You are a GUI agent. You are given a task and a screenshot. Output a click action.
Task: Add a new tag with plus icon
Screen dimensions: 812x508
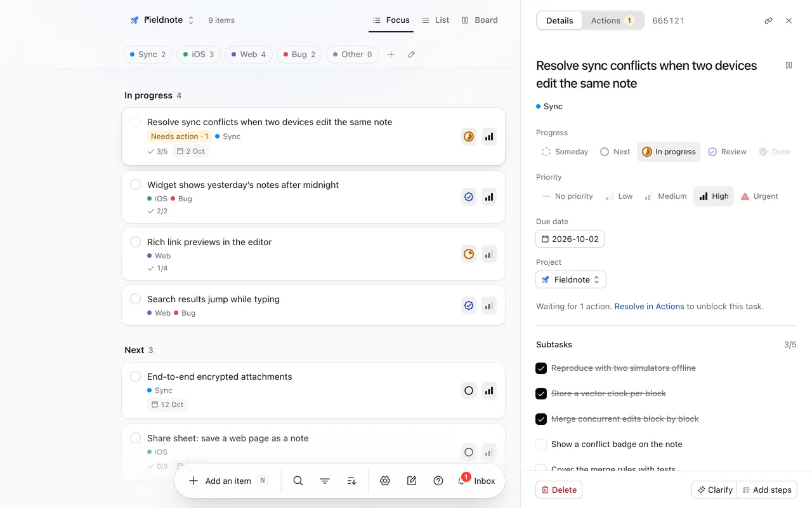(x=391, y=55)
